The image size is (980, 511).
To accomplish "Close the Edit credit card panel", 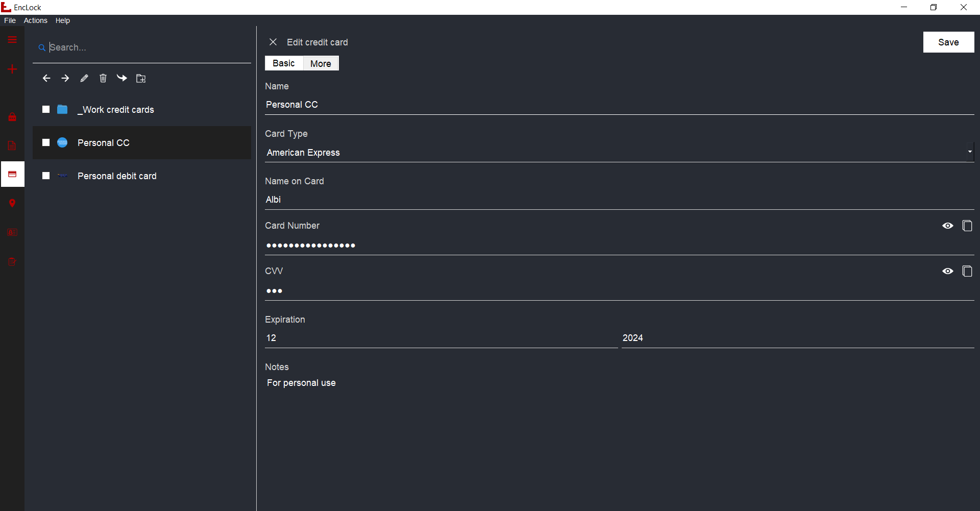I will point(273,42).
